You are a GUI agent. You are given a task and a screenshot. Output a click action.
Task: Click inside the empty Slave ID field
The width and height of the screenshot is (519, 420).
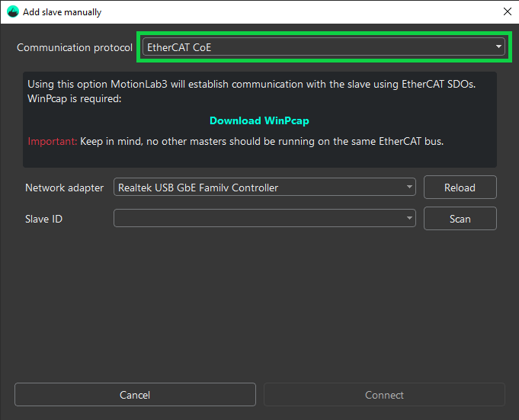tap(259, 219)
